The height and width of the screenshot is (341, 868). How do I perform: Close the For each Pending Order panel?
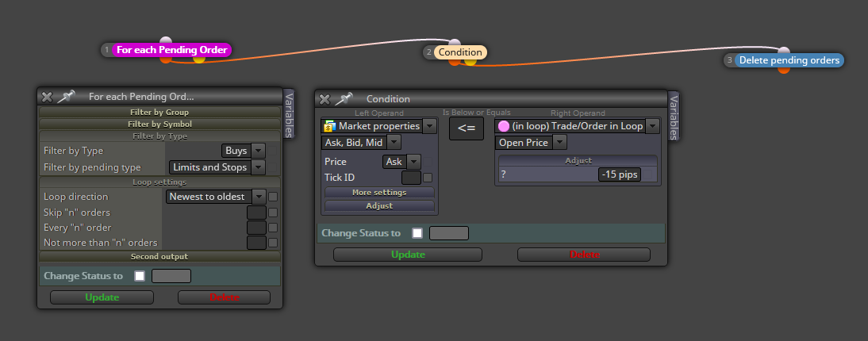pyautogui.click(x=47, y=97)
